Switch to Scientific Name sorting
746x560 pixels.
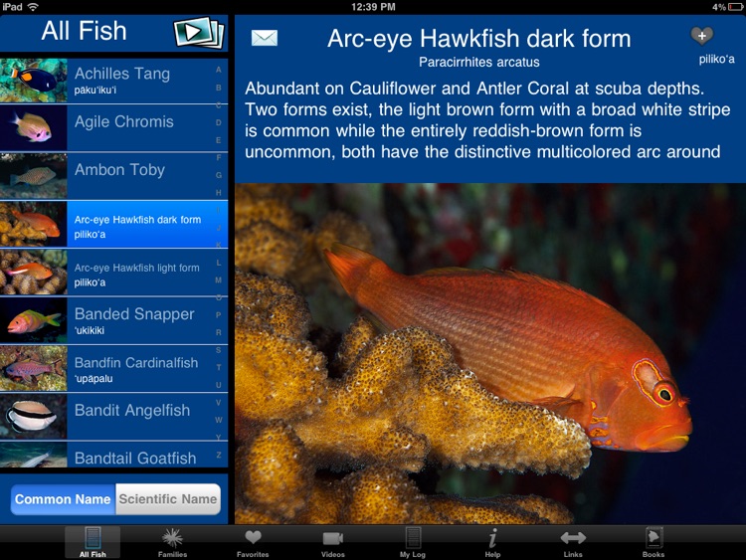168,499
